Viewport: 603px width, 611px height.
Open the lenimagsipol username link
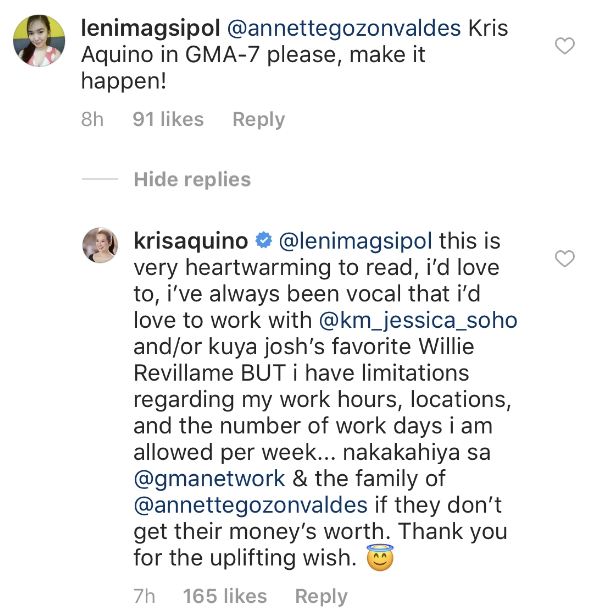pos(150,28)
